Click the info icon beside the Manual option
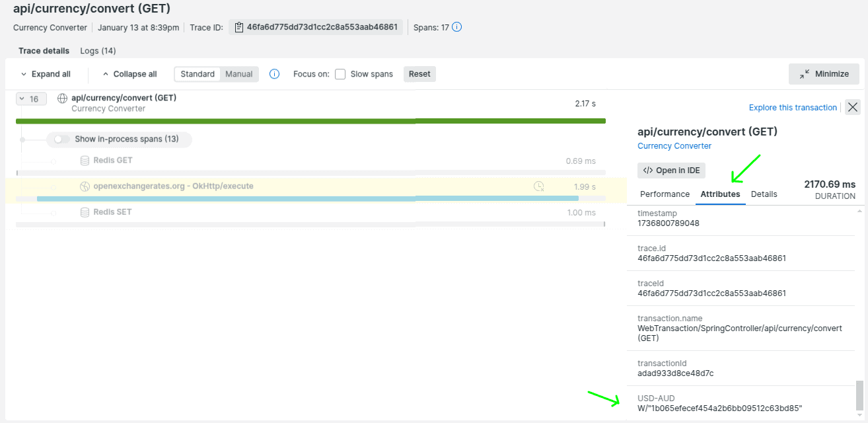This screenshot has height=423, width=868. pos(275,74)
